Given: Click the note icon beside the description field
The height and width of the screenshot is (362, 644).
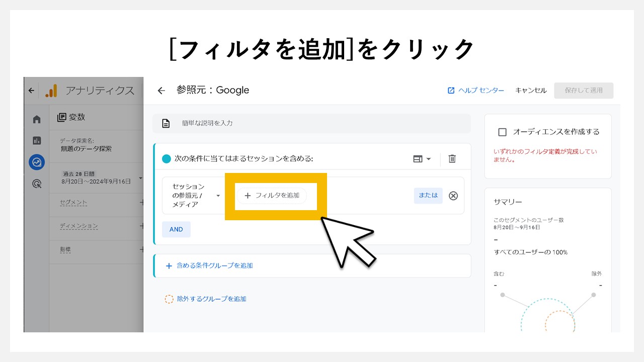Looking at the screenshot, I should tap(166, 123).
